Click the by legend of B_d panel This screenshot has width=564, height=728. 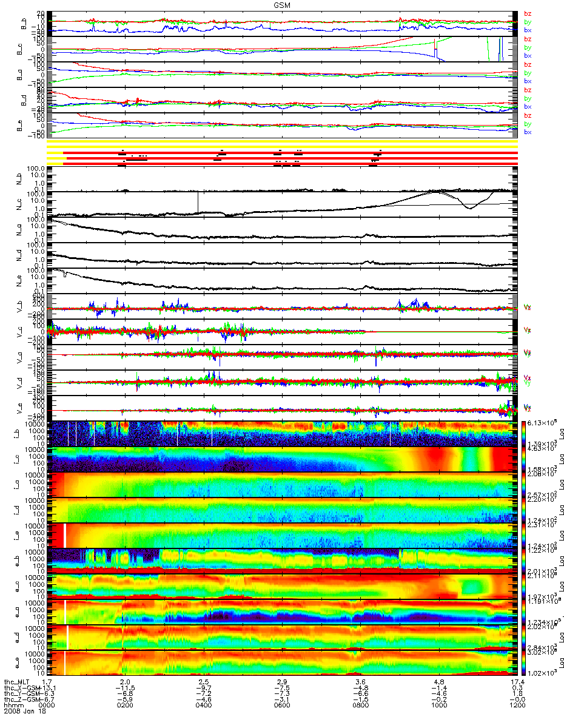click(x=528, y=98)
